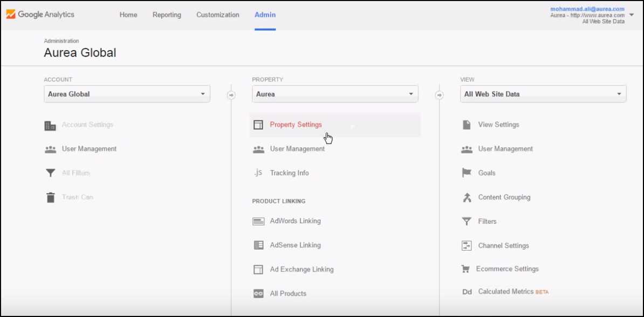The height and width of the screenshot is (317, 644).
Task: Click the Property Settings layout icon
Action: pos(258,125)
